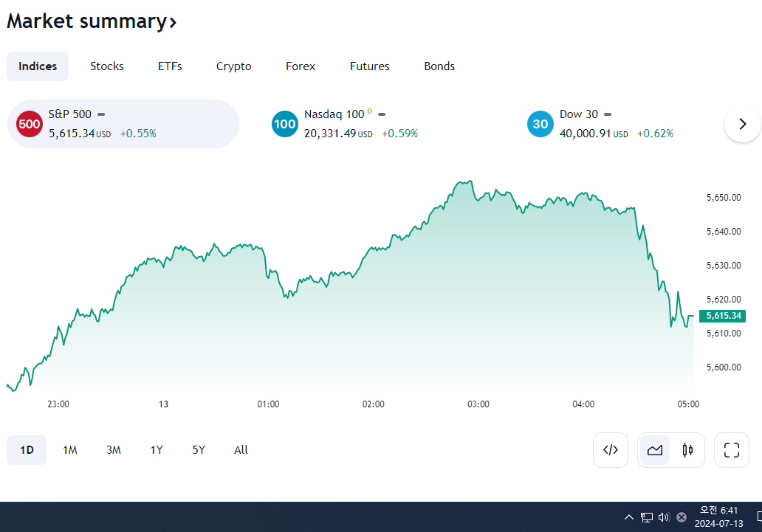Switch to candlestick chart style
This screenshot has height=532, width=762.
click(687, 450)
